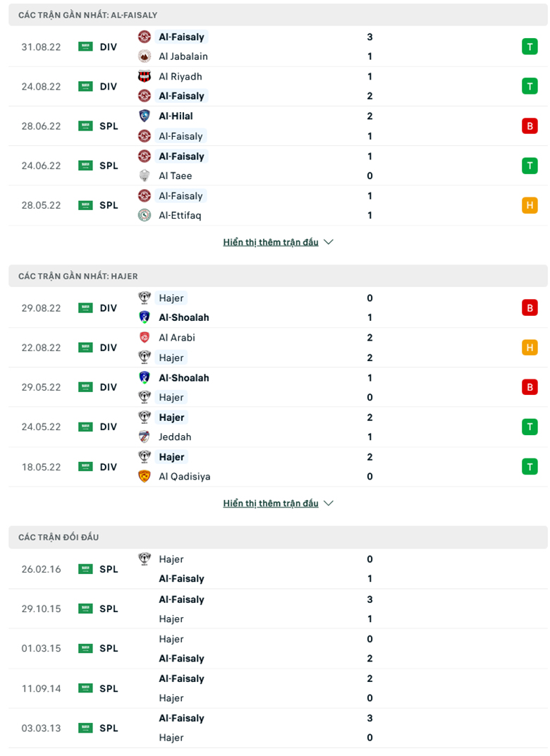Select Các trận gần nhất: Hajer header
550x756 pixels.
coord(78,276)
